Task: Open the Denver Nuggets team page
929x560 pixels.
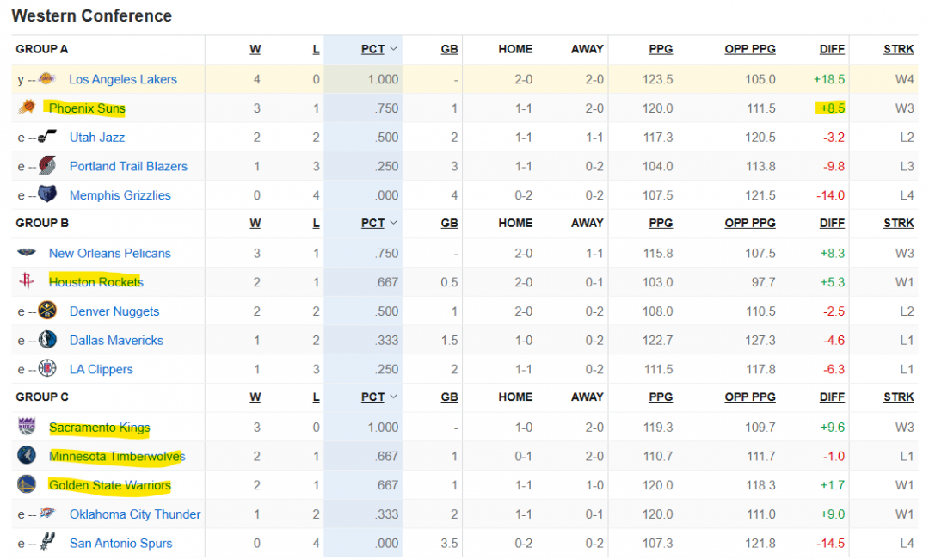Action: click(114, 311)
